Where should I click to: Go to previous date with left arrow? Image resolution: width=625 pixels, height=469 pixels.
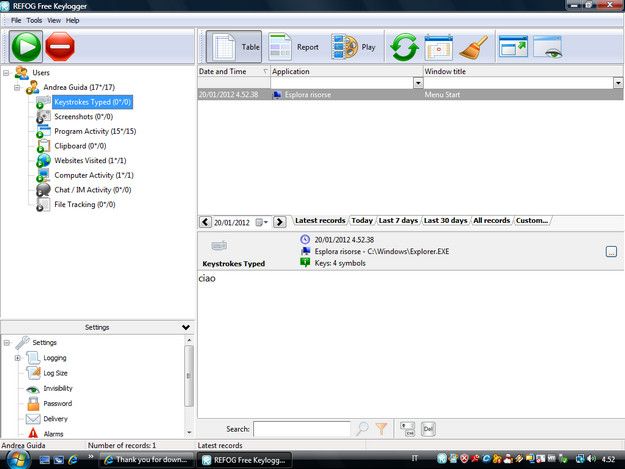click(x=205, y=222)
